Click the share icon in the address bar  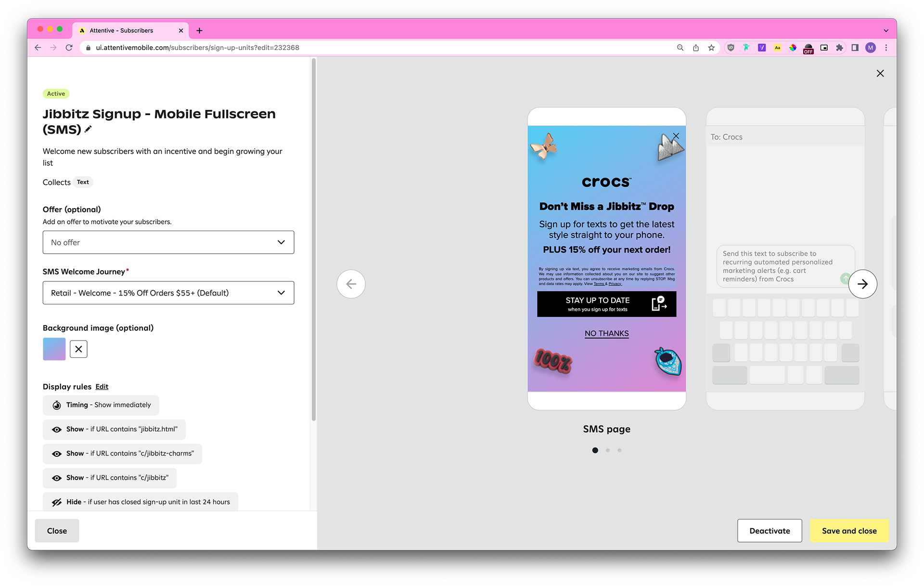pos(696,48)
